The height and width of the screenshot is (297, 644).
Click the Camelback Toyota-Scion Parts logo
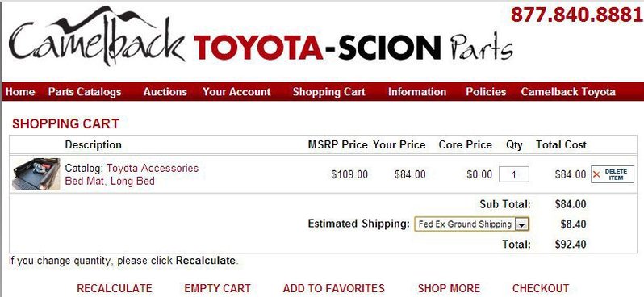pyautogui.click(x=261, y=36)
